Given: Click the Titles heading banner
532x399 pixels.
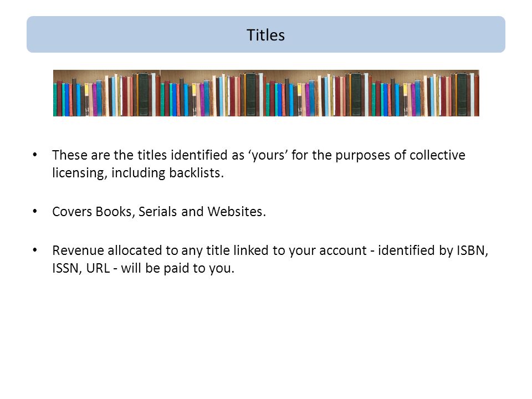Looking at the screenshot, I should coord(266,34).
